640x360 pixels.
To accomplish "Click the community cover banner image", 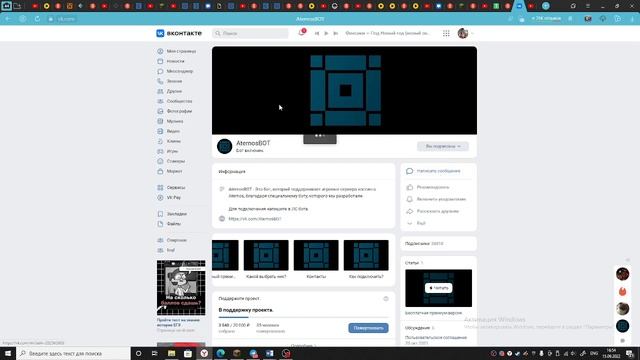I will [x=344, y=90].
